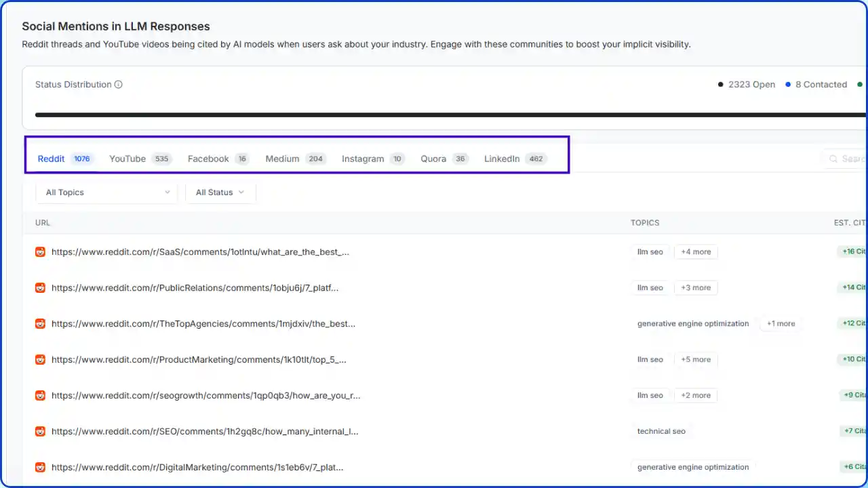
Task: Click Reddit icon of the r/SEO row
Action: coord(40,431)
